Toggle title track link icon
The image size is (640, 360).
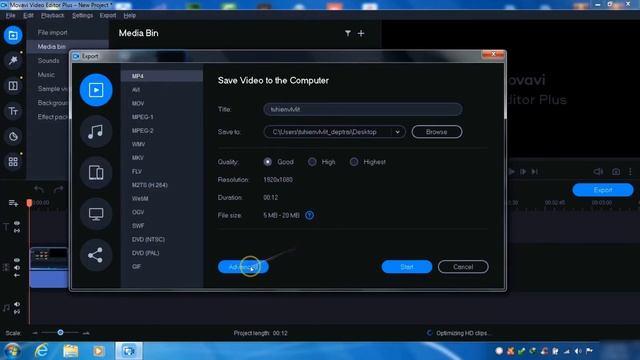click(17, 231)
